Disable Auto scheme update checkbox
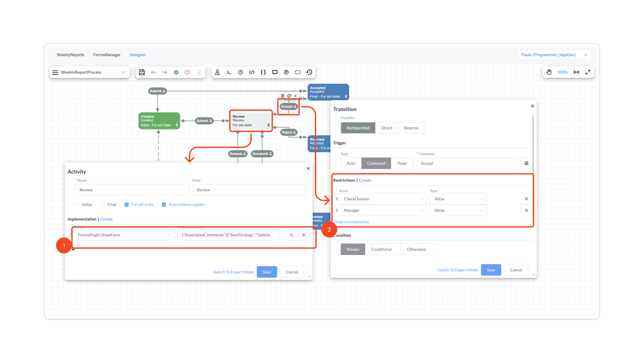This screenshot has height=364, width=644. (164, 204)
